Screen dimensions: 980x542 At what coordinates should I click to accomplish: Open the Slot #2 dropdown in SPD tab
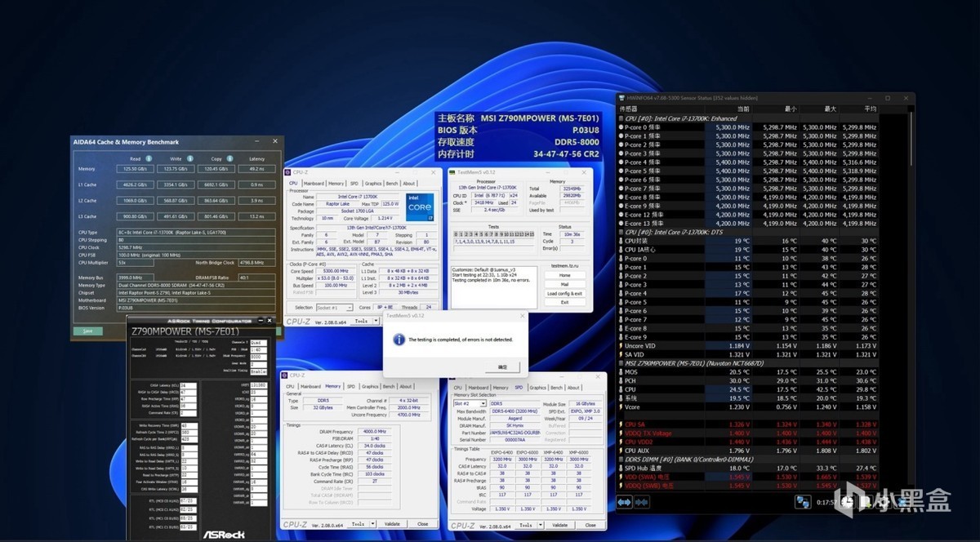(x=469, y=403)
